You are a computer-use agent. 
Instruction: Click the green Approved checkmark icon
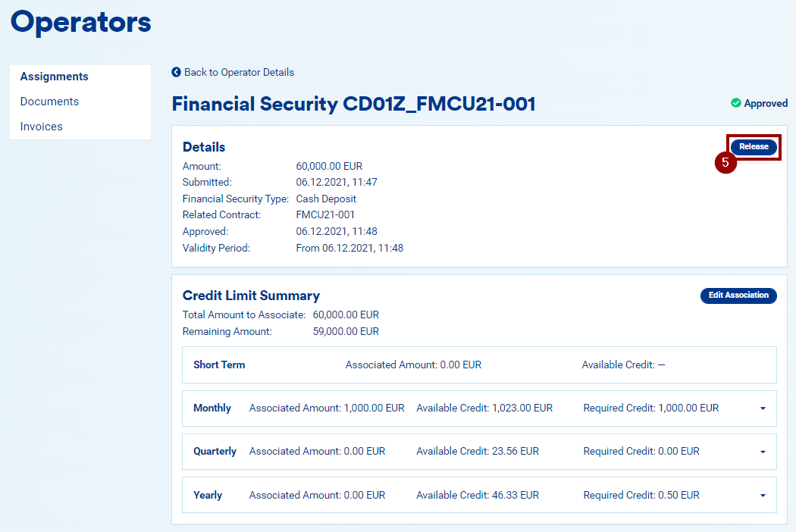735,103
